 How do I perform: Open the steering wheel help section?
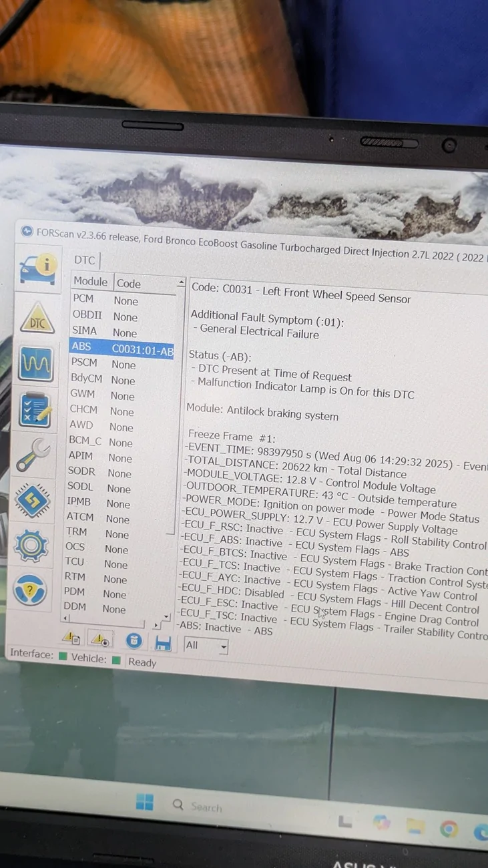[30, 590]
